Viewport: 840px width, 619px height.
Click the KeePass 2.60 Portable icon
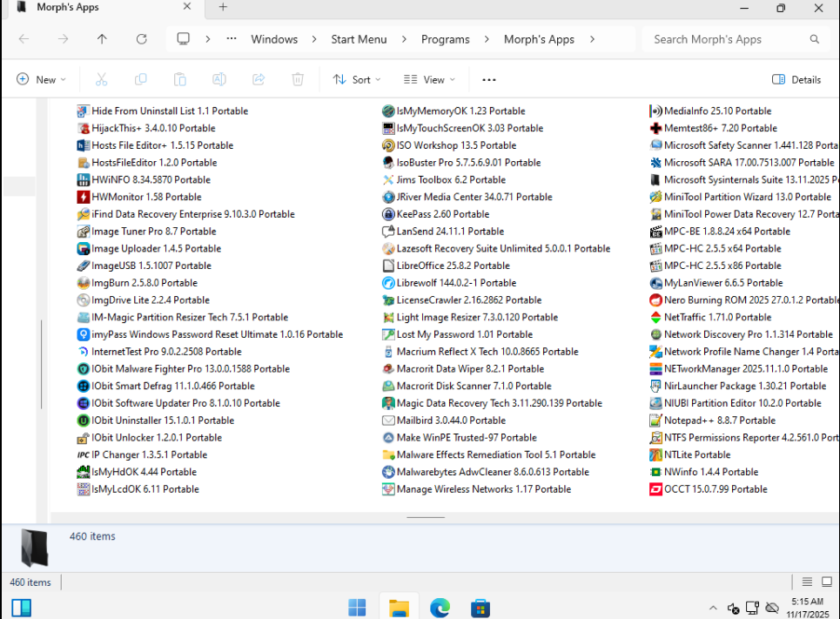[389, 214]
